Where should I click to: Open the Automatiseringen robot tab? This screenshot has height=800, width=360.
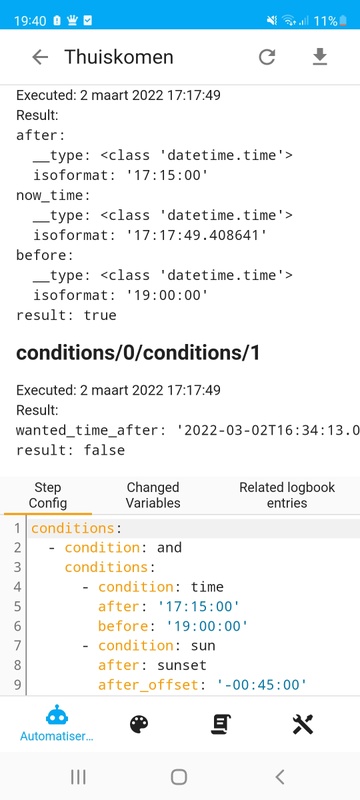[x=57, y=723]
